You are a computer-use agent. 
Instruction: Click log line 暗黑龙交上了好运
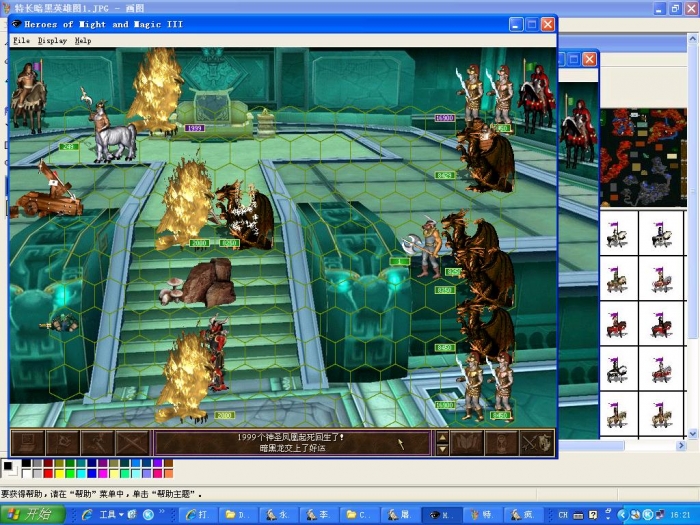[292, 448]
